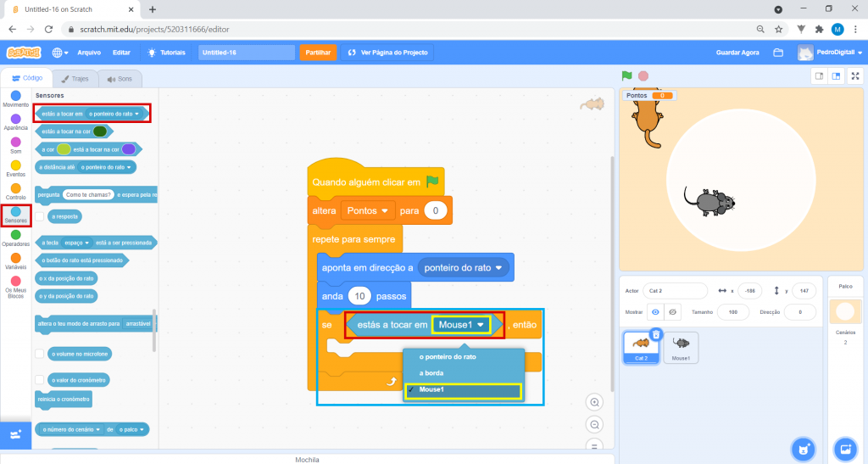Screen dimensions: 868x464
Task: Click the red stop button above stage
Action: [x=643, y=75]
